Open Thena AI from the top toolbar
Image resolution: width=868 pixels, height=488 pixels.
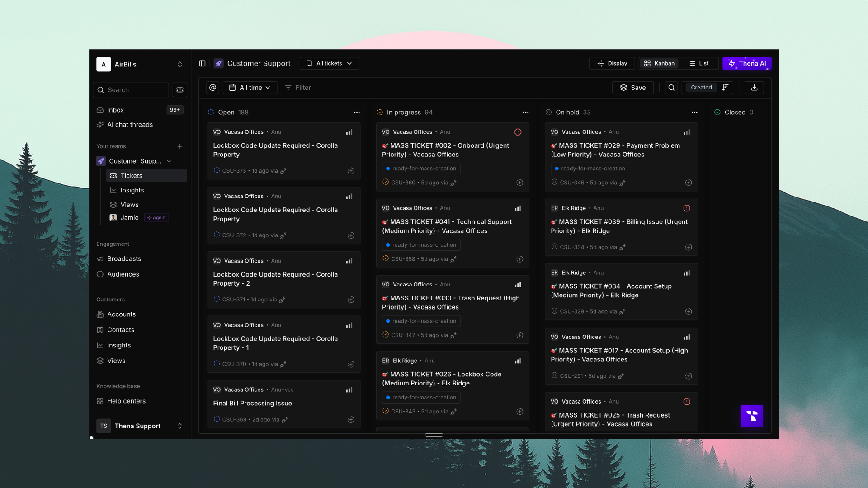click(x=747, y=63)
